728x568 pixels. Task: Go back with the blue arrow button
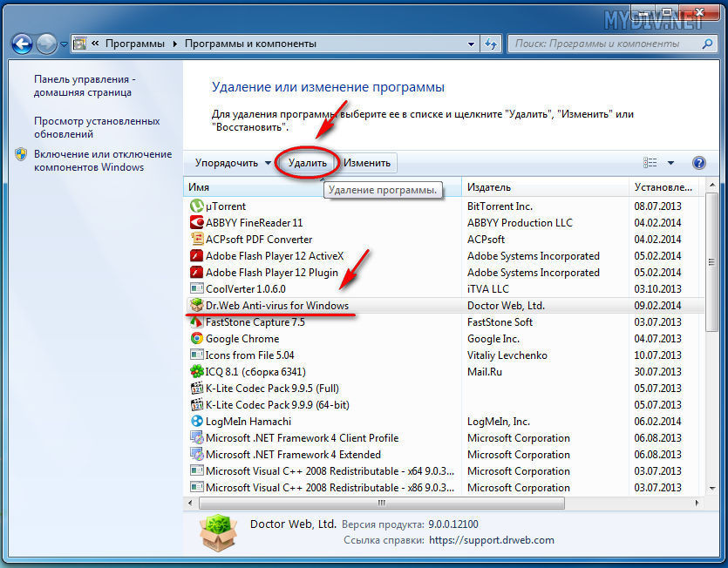(22, 44)
